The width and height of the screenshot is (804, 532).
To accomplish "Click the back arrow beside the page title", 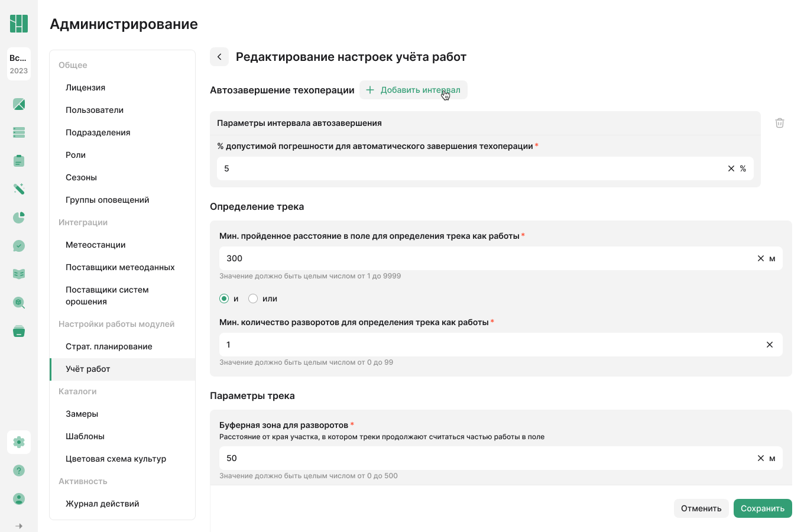I will point(219,57).
